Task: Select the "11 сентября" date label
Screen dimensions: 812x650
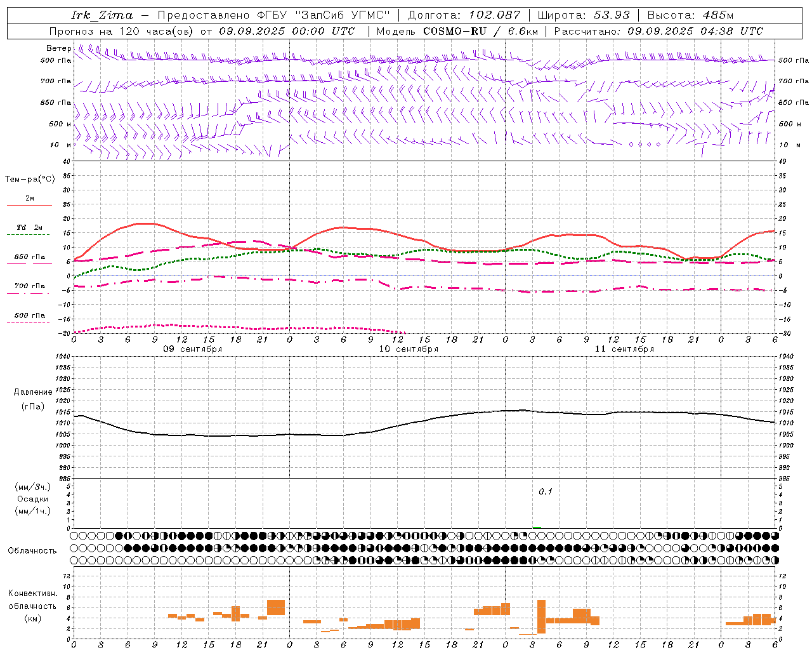Action: pos(624,349)
